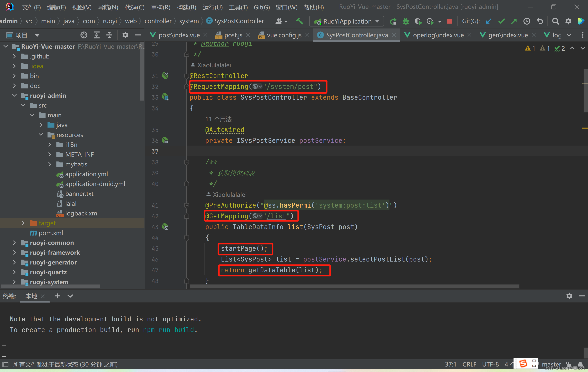The width and height of the screenshot is (588, 372).
Task: Stop the running application
Action: 449,21
